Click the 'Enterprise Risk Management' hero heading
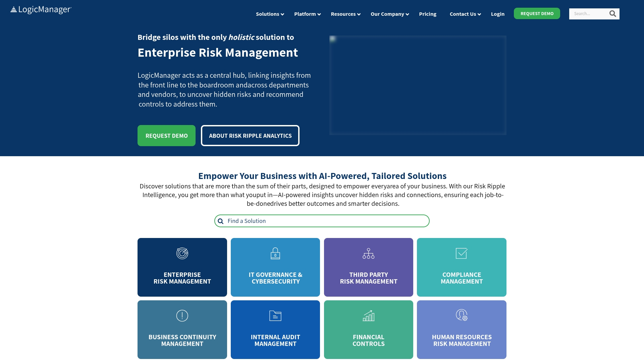 point(218,53)
